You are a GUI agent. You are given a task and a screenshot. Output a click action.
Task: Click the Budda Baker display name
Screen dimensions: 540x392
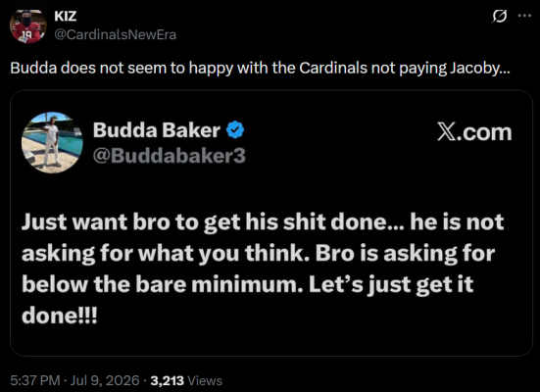157,130
